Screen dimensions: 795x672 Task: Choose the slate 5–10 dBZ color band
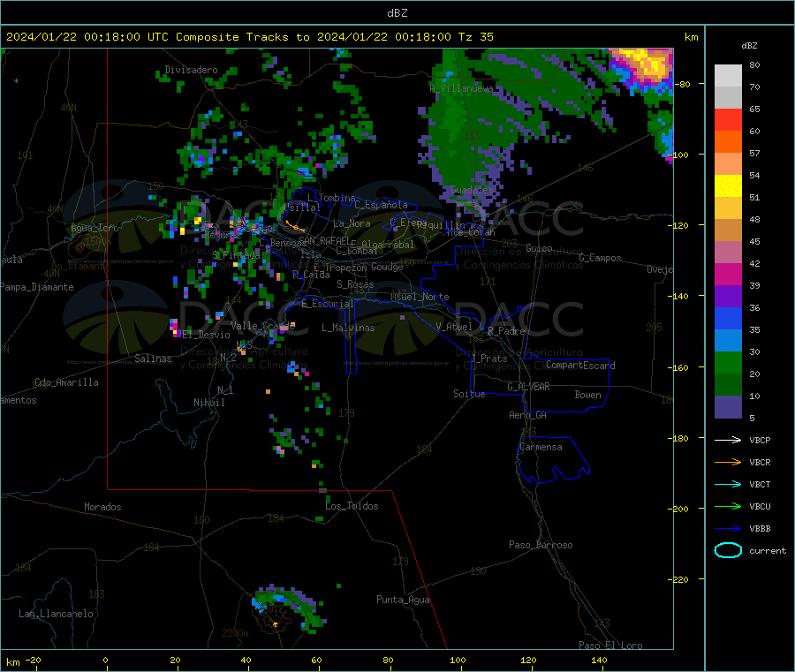tap(728, 407)
